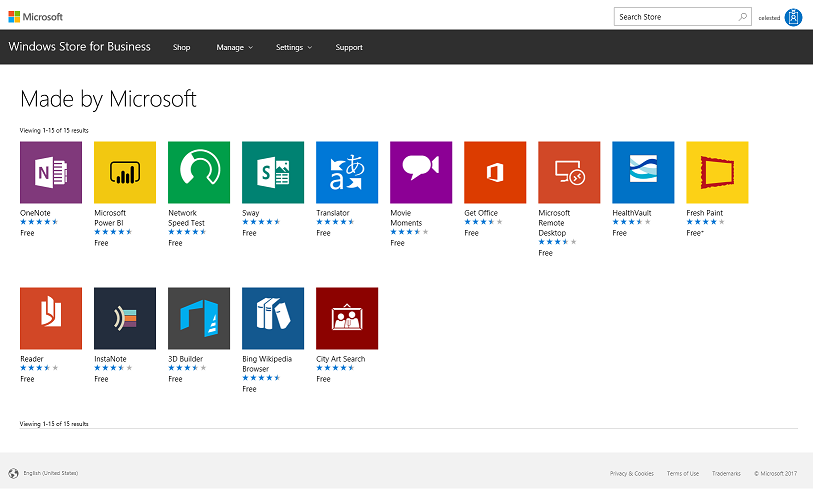Screen dimensions: 813x501
Task: Open the Trademarks footer link
Action: (x=726, y=474)
